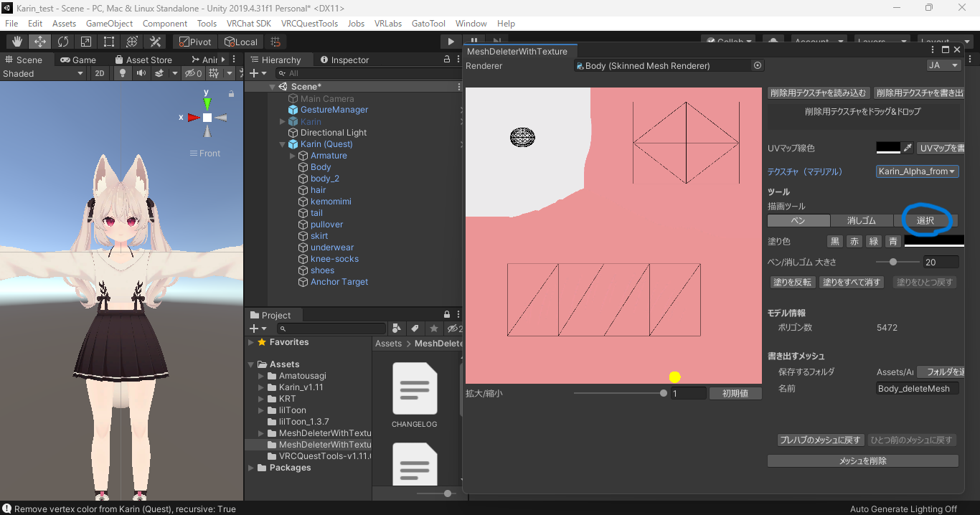Open the Scene effects dropdown arrow
This screenshot has width=980, height=515.
pyautogui.click(x=174, y=73)
